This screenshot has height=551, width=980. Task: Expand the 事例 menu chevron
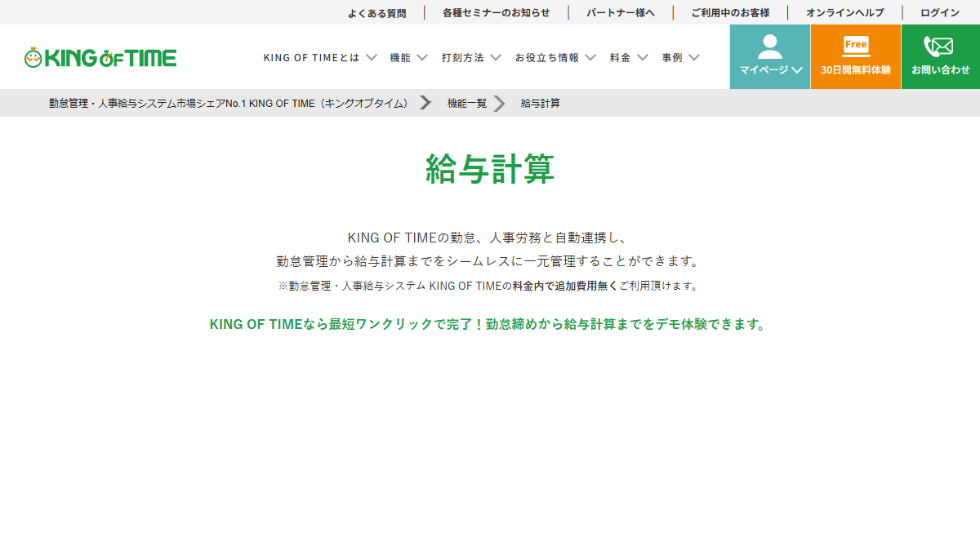(694, 57)
